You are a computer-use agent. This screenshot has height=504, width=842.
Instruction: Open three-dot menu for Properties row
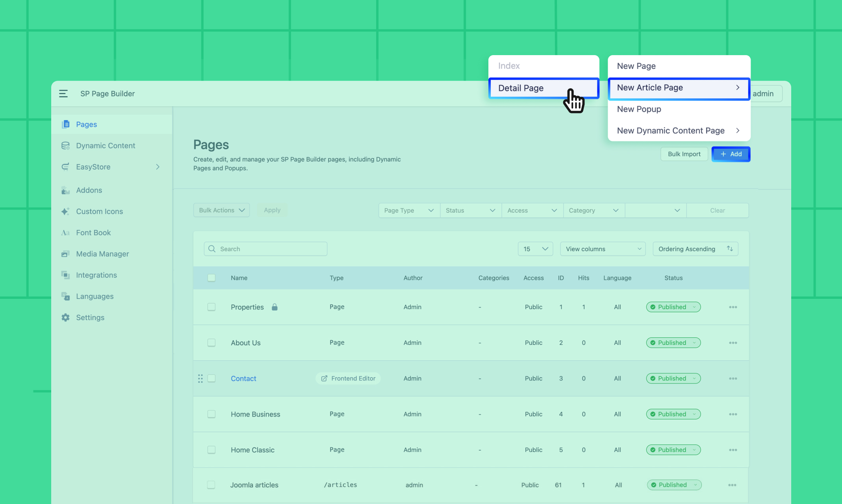coord(733,307)
